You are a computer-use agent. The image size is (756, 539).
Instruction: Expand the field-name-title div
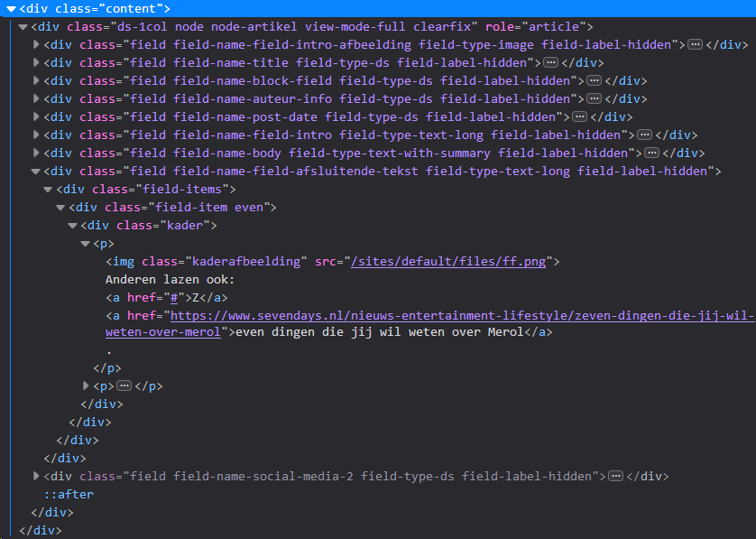click(36, 62)
